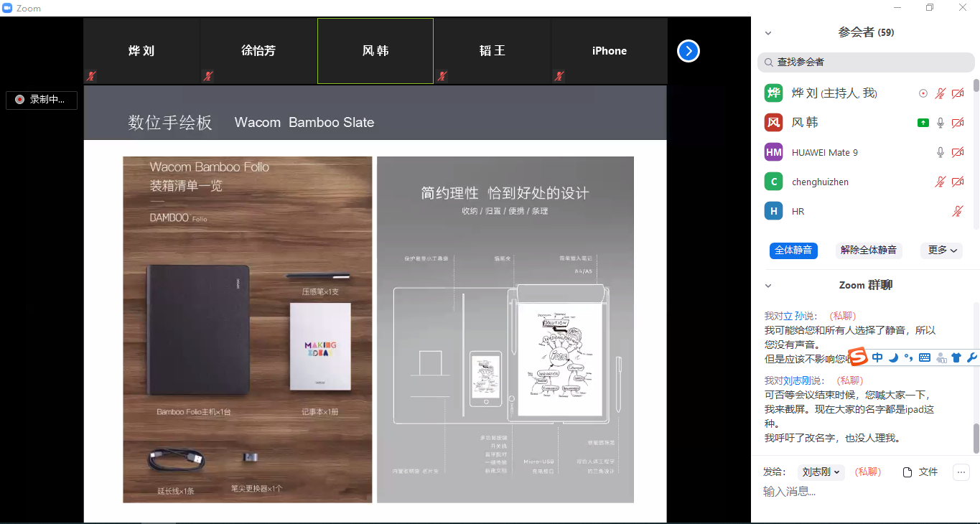Toggle the camera icon for 风韩

[958, 123]
